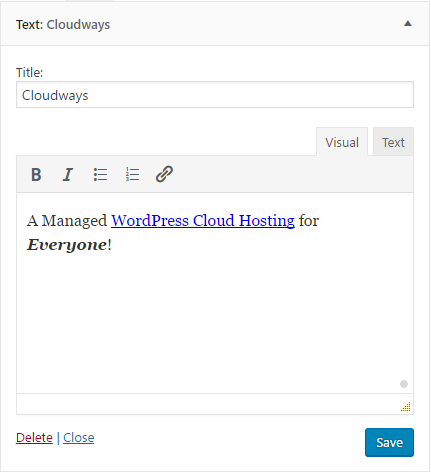Apply italic formatting with the I icon
The height and width of the screenshot is (472, 431).
click(68, 174)
